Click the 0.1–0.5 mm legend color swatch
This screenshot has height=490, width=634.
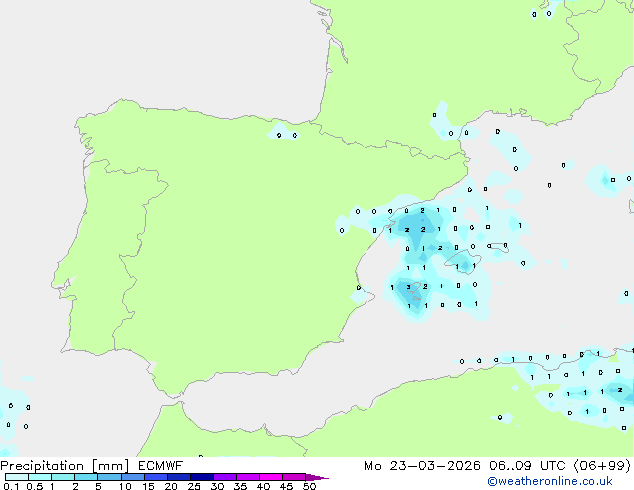(17, 477)
